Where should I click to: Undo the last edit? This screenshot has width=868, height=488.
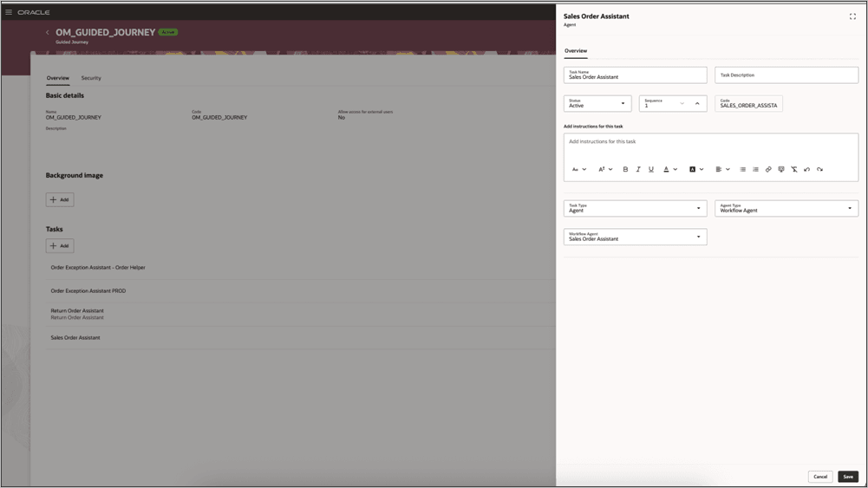coord(806,169)
